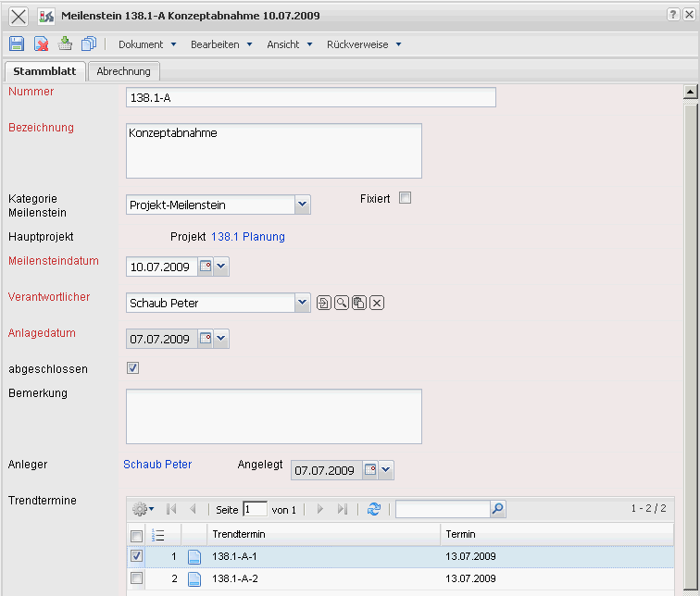Click the search icon in Trendtermine filter box
This screenshot has width=700, height=596.
click(x=498, y=509)
